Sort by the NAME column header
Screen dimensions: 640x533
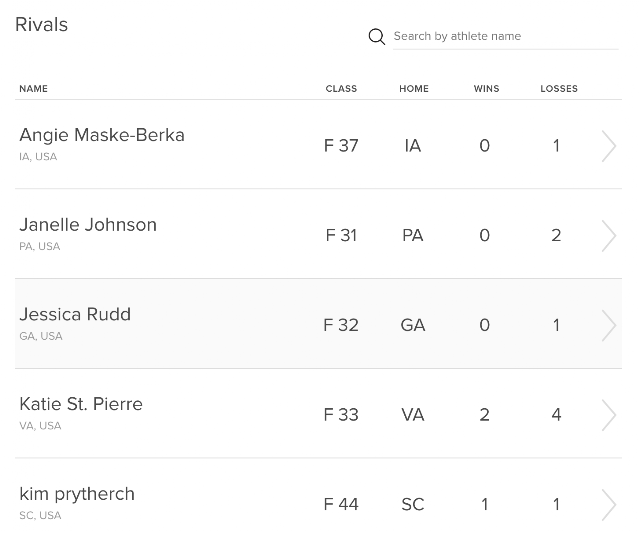click(33, 89)
